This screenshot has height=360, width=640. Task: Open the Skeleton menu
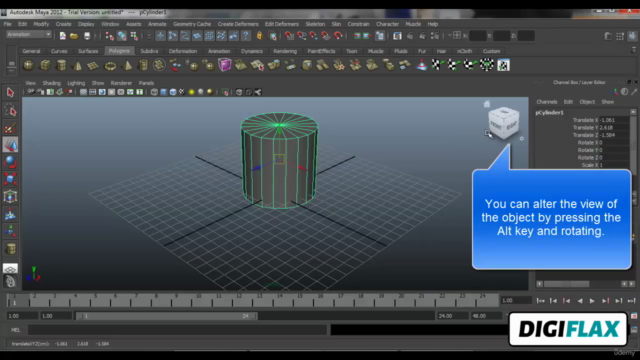coord(315,24)
